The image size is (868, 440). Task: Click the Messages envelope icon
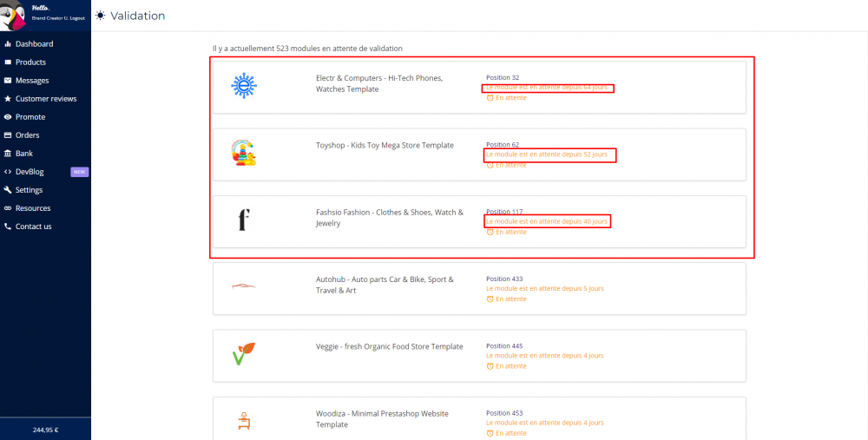click(8, 81)
